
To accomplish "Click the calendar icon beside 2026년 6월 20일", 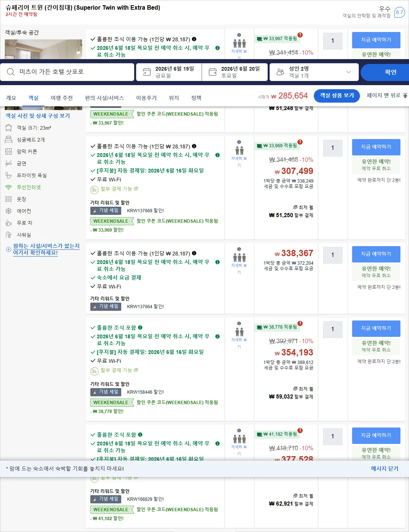I will (213, 72).
